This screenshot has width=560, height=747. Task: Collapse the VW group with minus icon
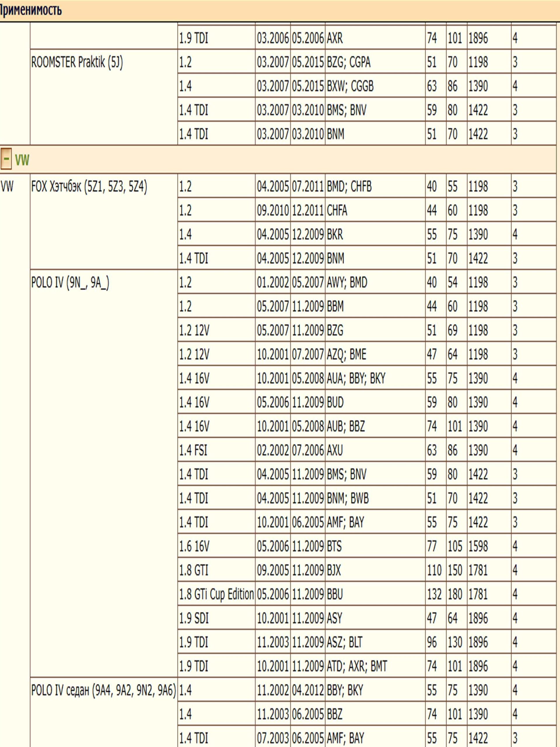tap(6, 159)
